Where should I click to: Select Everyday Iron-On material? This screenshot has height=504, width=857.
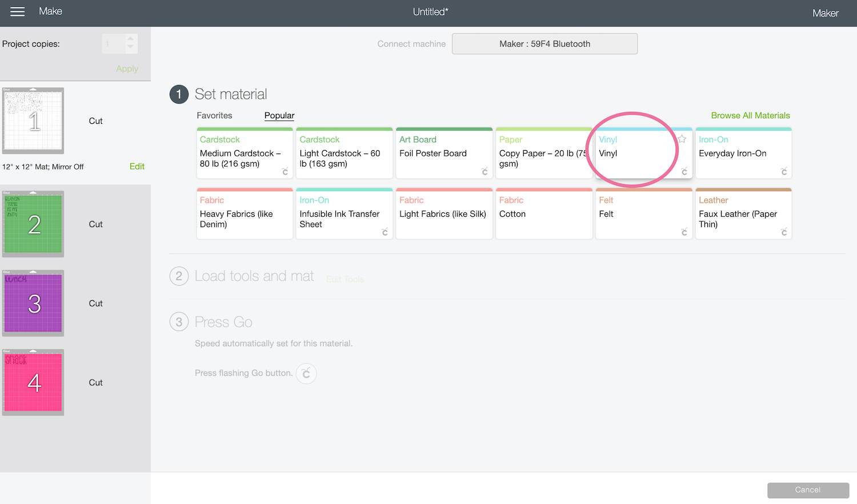click(x=743, y=153)
